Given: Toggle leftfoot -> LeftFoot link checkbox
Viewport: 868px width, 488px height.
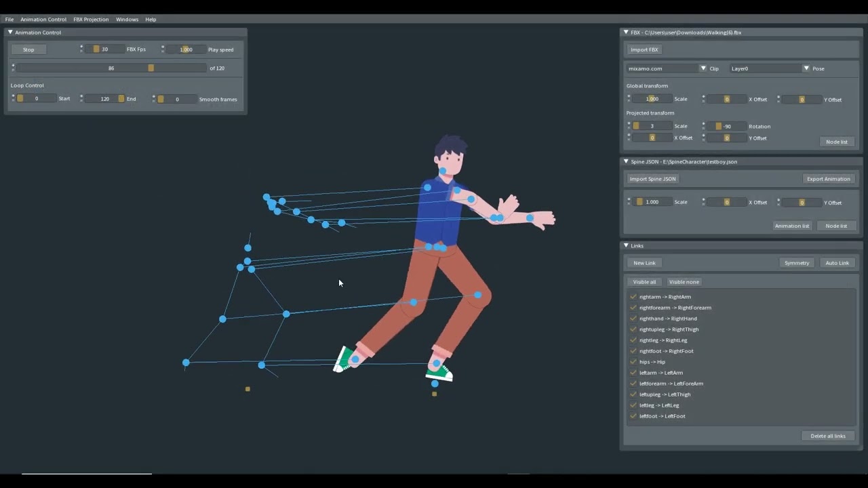Looking at the screenshot, I should (x=633, y=416).
